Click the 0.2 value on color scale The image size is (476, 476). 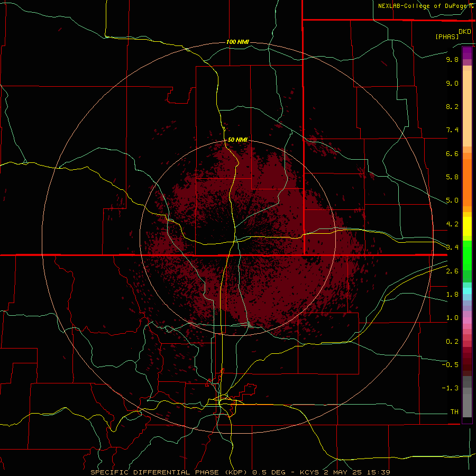tap(452, 342)
